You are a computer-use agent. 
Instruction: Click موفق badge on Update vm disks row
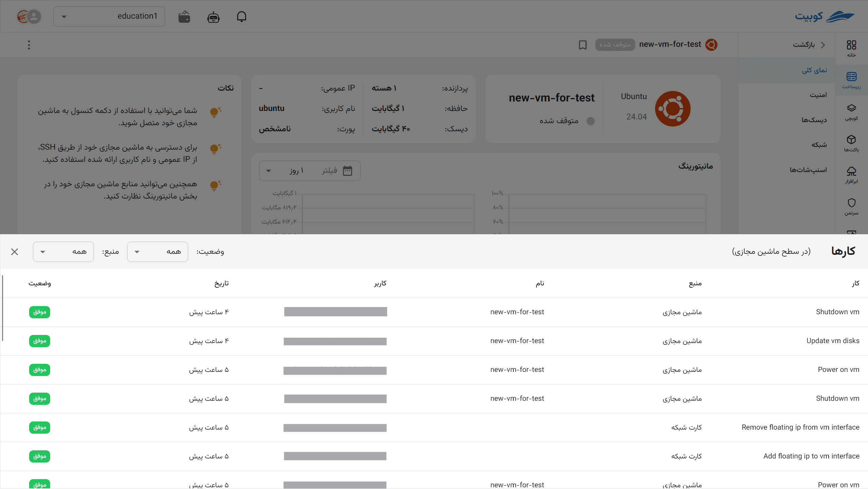coord(40,341)
